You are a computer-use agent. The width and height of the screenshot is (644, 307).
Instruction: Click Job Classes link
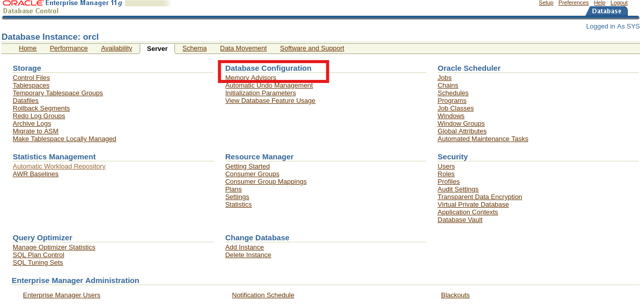coord(455,108)
